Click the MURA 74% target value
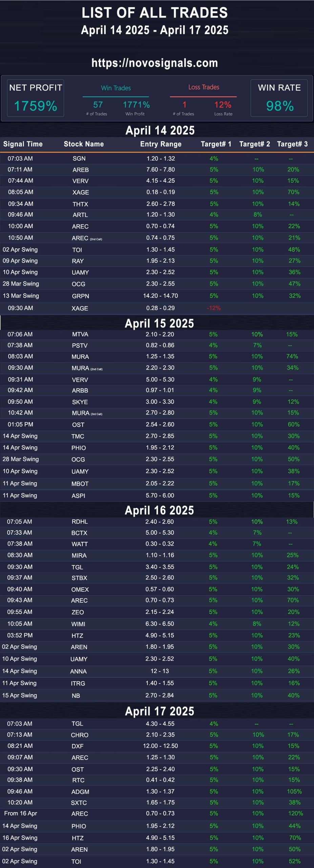Image resolution: width=314 pixels, height=868 pixels. tap(292, 356)
